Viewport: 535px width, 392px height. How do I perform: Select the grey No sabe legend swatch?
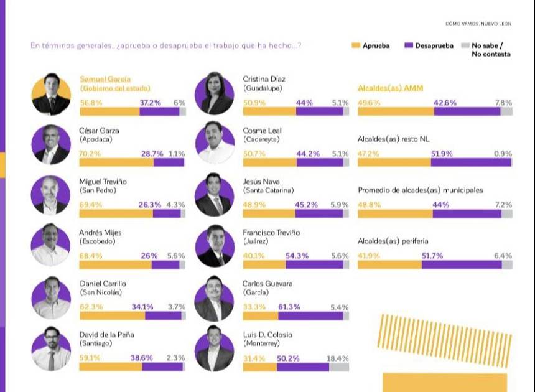click(465, 45)
